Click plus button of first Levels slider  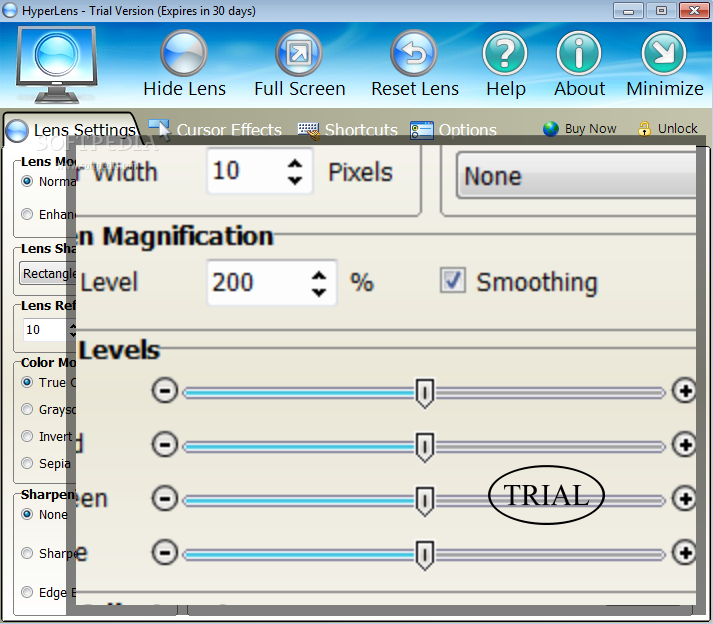685,391
